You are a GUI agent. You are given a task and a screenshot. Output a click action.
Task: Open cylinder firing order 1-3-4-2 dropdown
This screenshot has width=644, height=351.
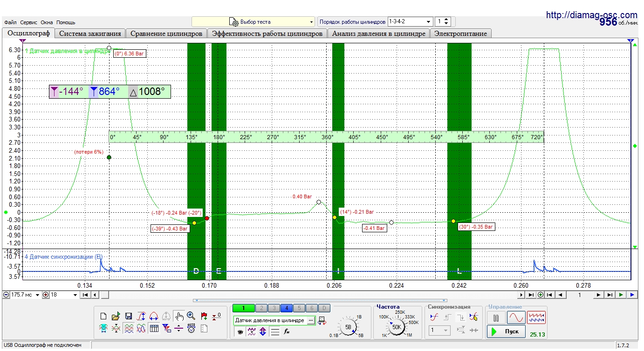pyautogui.click(x=410, y=22)
